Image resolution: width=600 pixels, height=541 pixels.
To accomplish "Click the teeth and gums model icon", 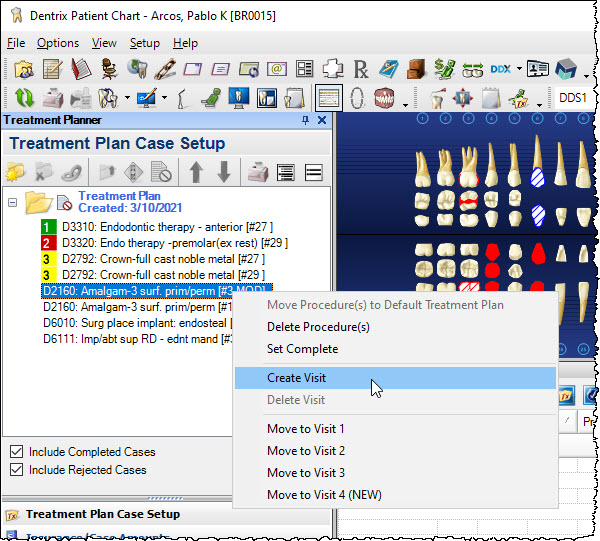I will (384, 98).
